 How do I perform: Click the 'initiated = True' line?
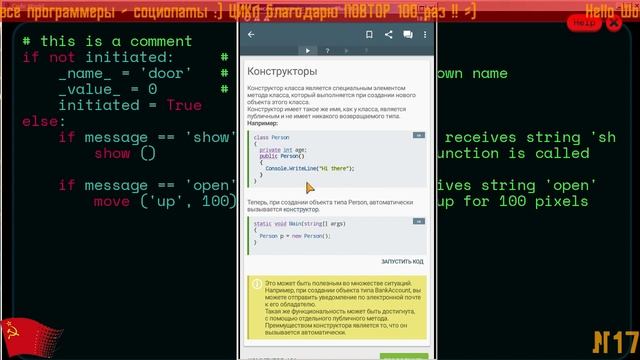click(130, 105)
